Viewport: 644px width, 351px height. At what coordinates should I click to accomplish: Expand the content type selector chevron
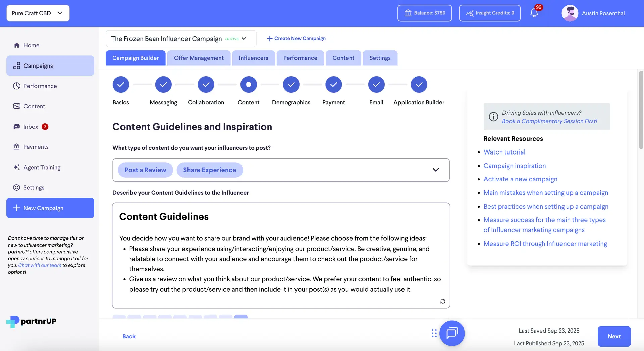(x=436, y=170)
